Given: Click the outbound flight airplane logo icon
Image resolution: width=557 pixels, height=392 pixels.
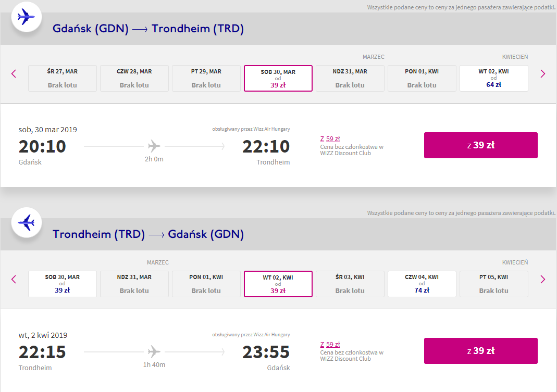Looking at the screenshot, I should click(x=26, y=17).
